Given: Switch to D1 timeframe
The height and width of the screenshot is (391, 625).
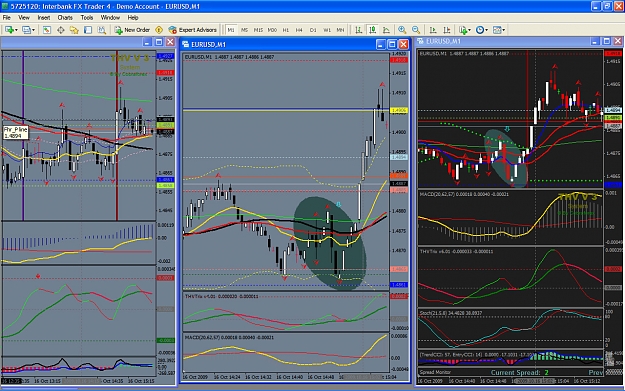Looking at the screenshot, I should tap(313, 30).
